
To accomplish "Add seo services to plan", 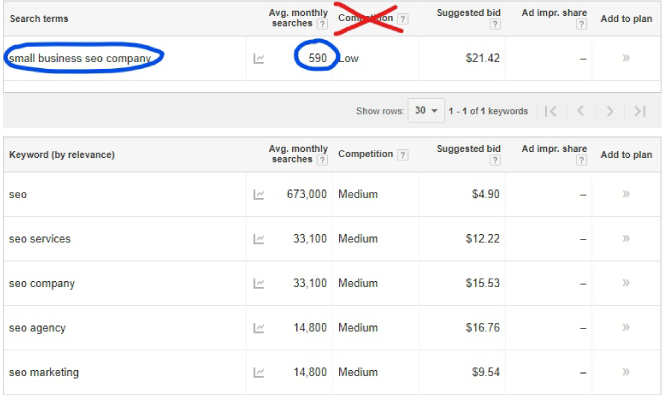I will click(x=626, y=238).
